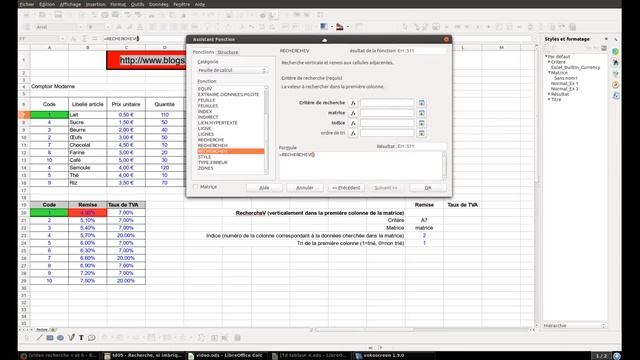
Task: Click the Critère de recherche input field
Action: [387, 103]
